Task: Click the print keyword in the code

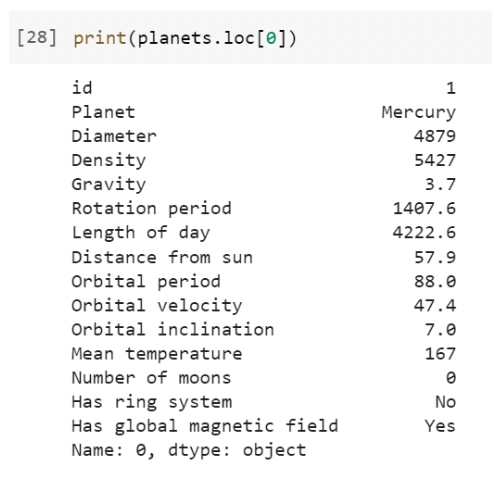Action: pyautogui.click(x=100, y=39)
